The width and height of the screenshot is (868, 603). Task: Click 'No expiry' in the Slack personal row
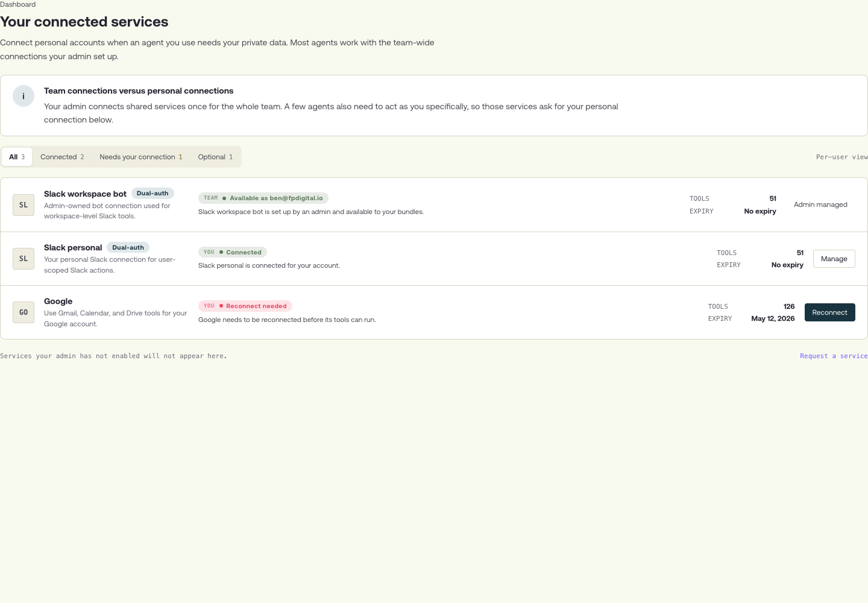point(787,265)
